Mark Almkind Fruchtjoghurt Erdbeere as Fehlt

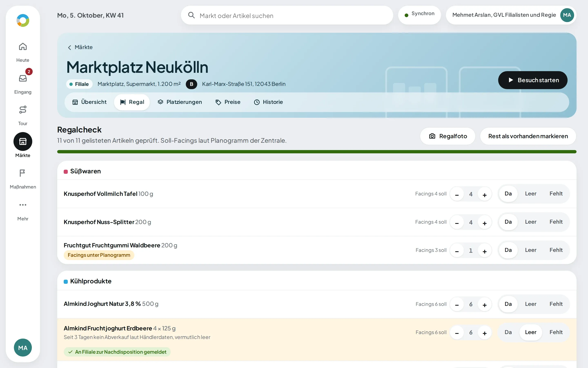[x=556, y=332]
